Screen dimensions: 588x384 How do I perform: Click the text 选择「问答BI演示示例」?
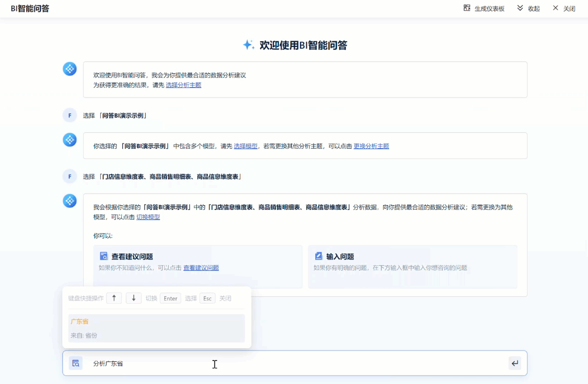115,116
